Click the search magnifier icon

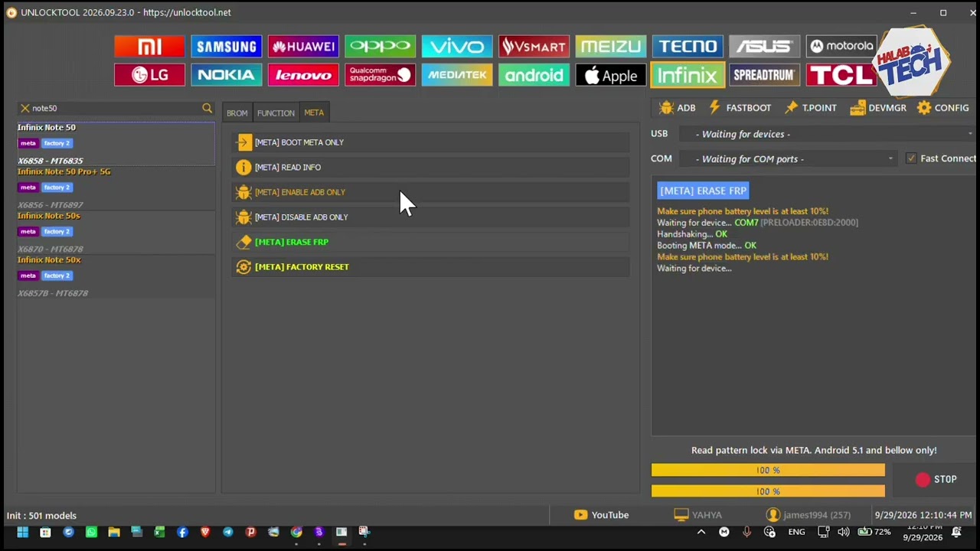point(207,109)
